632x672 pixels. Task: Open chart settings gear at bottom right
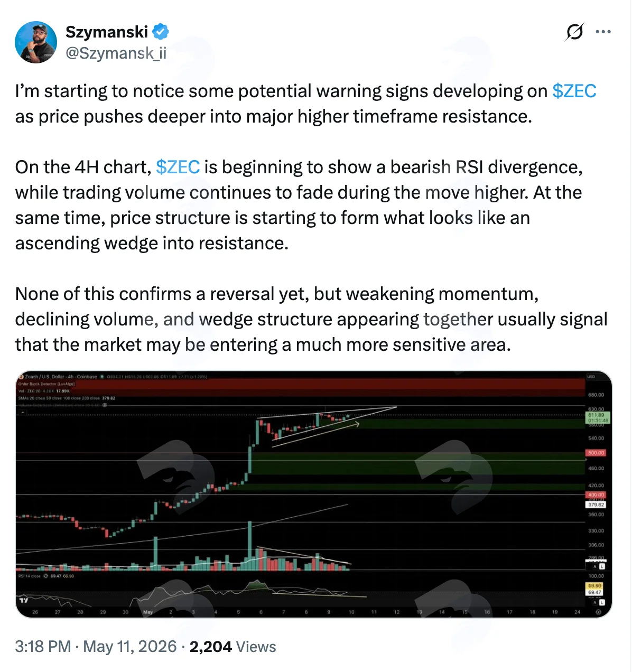[598, 612]
